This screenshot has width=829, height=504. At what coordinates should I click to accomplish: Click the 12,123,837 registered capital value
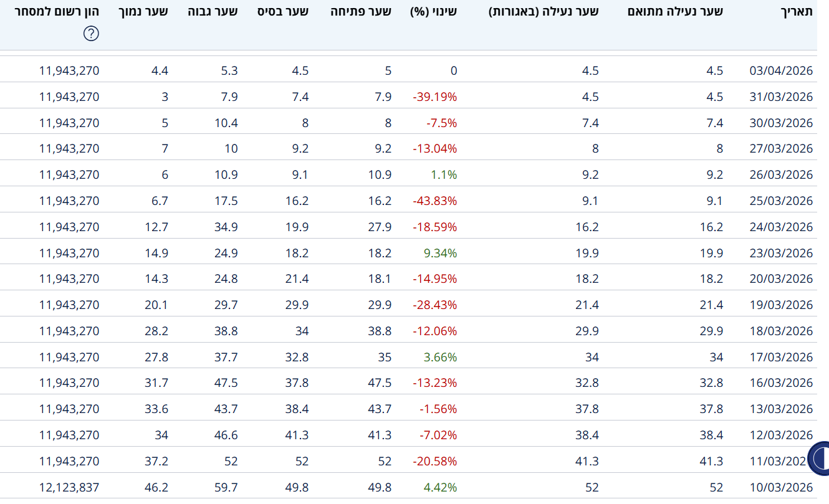[x=69, y=487]
